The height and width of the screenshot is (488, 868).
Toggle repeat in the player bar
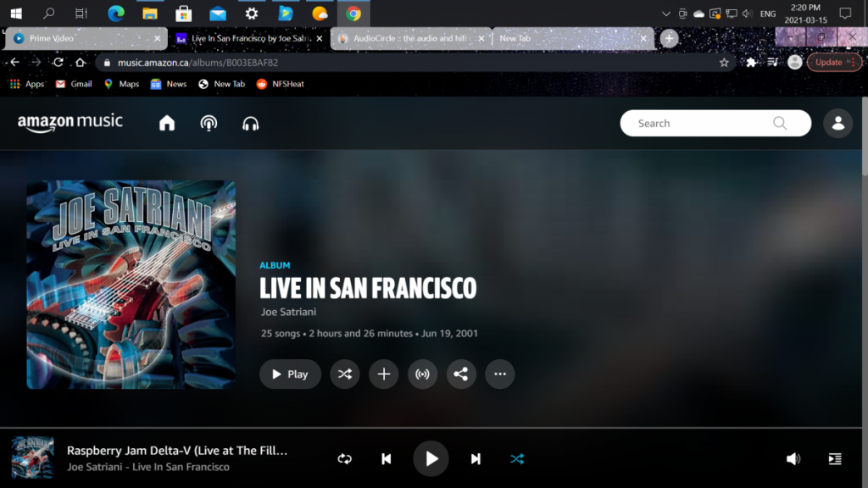tap(344, 459)
